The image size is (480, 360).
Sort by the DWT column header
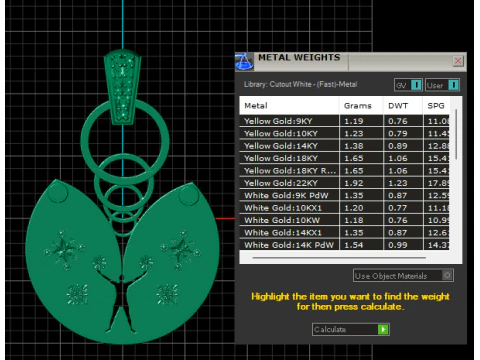[x=403, y=106]
